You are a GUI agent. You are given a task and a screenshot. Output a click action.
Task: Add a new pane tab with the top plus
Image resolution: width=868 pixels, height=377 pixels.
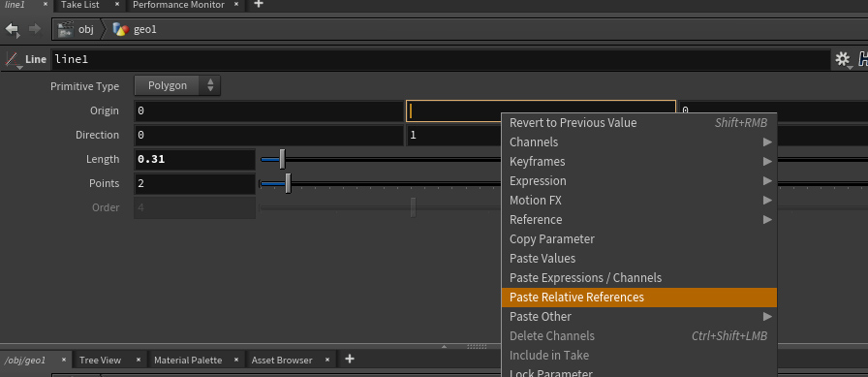(258, 5)
